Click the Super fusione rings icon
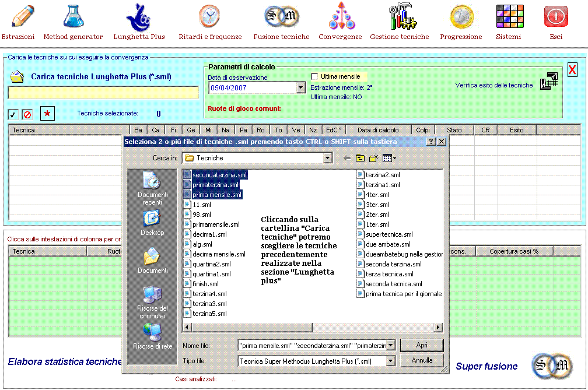588x390 pixels. coord(552,366)
